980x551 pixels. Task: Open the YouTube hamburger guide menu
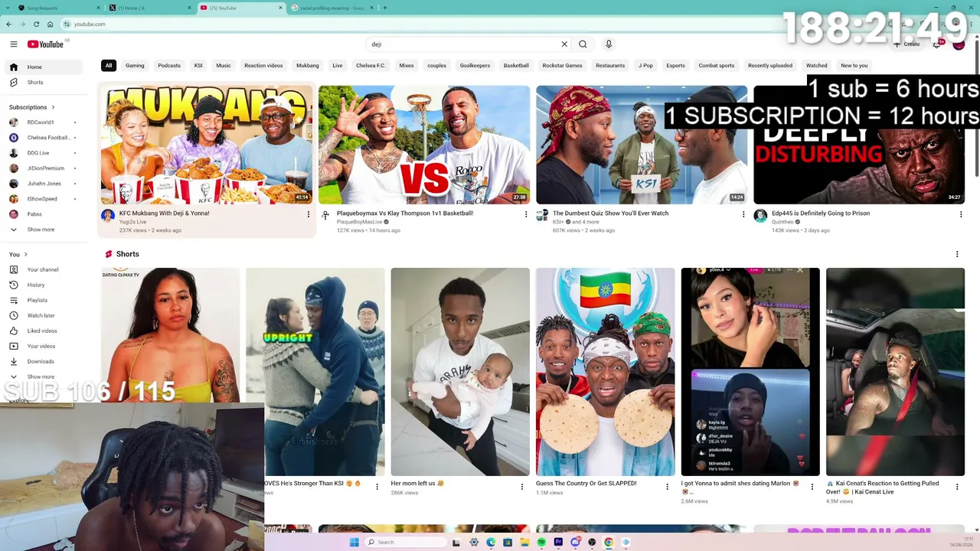(x=13, y=44)
